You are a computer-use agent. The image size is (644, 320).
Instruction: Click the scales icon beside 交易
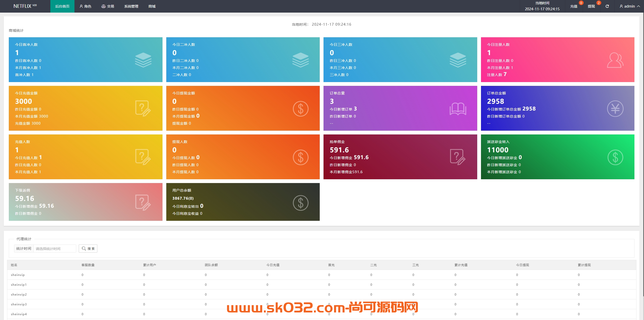(103, 6)
